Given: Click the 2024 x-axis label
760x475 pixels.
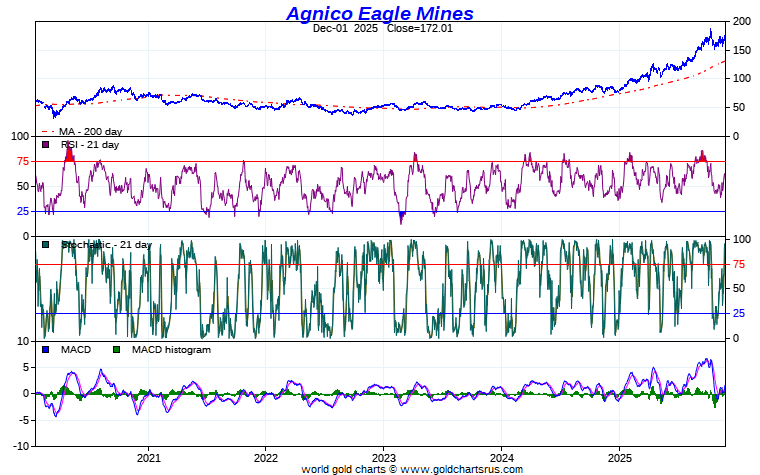Looking at the screenshot, I should coord(502,458).
